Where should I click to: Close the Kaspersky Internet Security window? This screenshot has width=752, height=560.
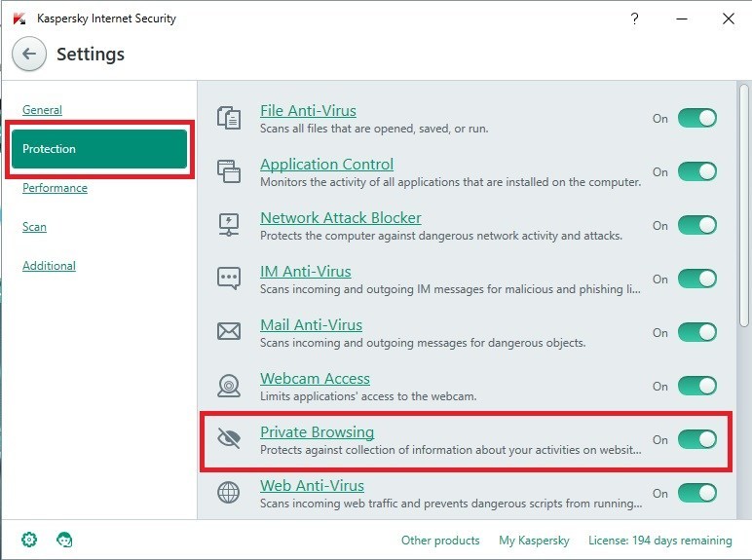coord(728,19)
